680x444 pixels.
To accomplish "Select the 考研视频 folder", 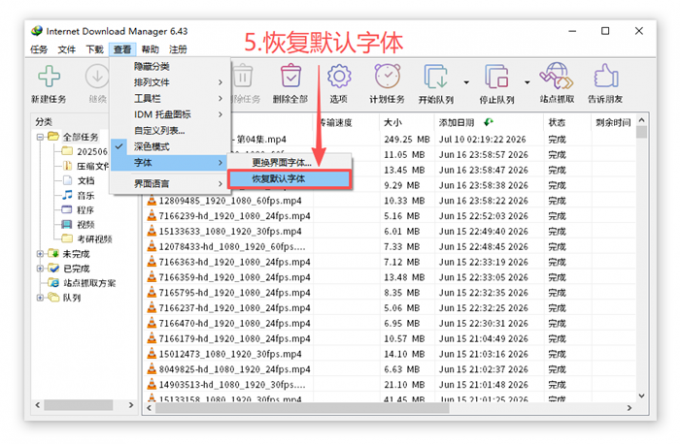I will 95,239.
